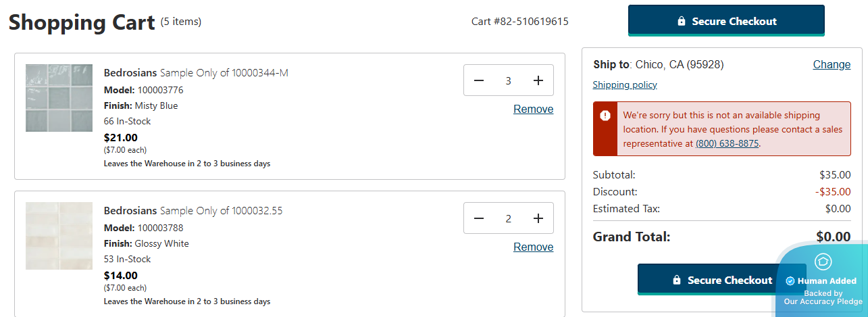Call sales representative phone number link
This screenshot has width=868, height=317.
coord(727,143)
